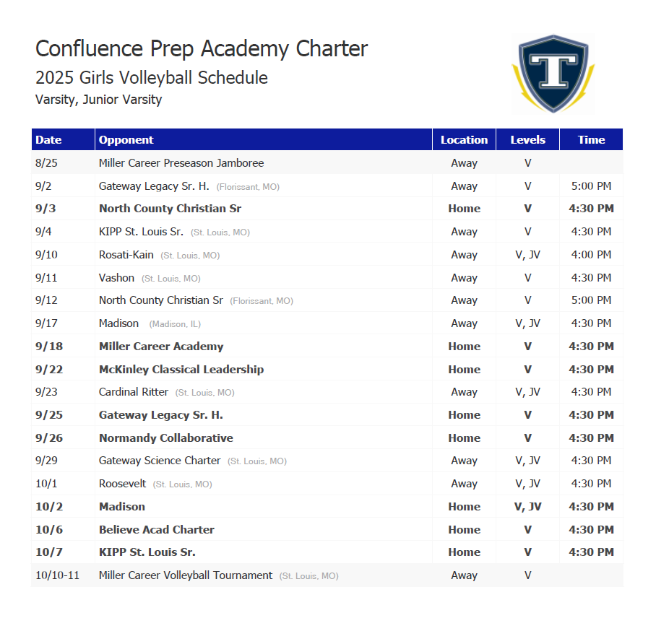
Task: Select the 2025 Girls Volleyball Schedule heading
Action: coord(152,78)
